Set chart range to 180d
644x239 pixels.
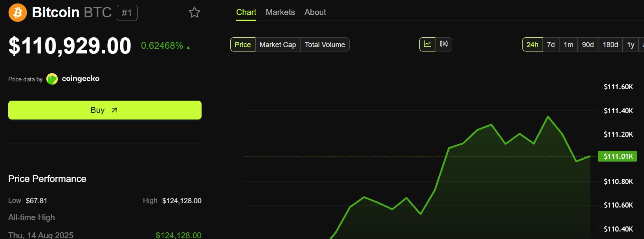[x=610, y=44]
